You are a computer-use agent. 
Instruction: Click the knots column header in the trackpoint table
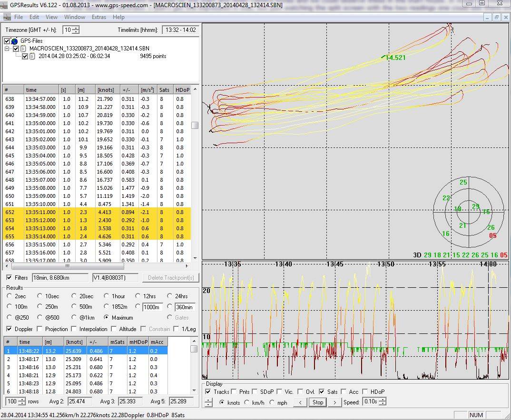(106, 90)
